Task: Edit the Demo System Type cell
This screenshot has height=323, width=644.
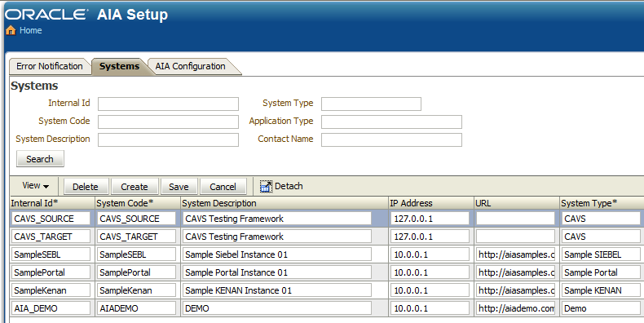Action: [602, 308]
